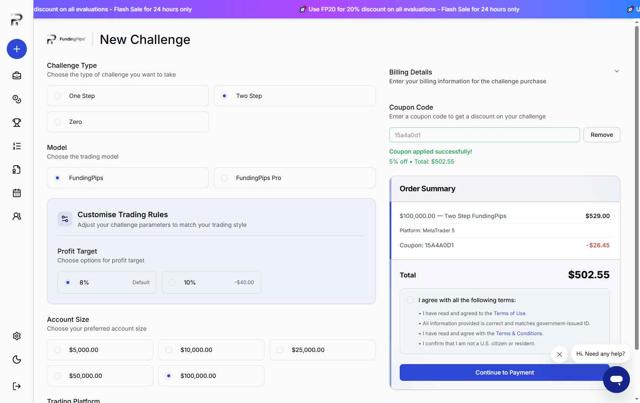Open the trophy icon in sidebar
The height and width of the screenshot is (403, 640).
(x=17, y=122)
